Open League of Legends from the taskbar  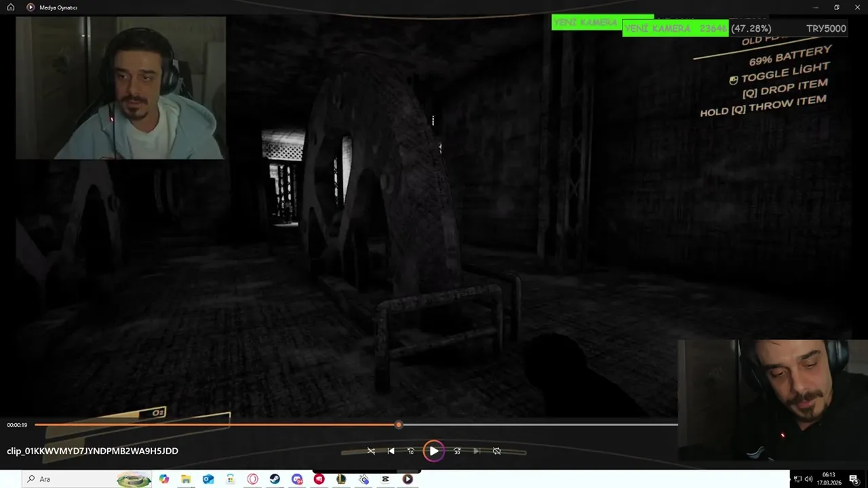coord(341,479)
